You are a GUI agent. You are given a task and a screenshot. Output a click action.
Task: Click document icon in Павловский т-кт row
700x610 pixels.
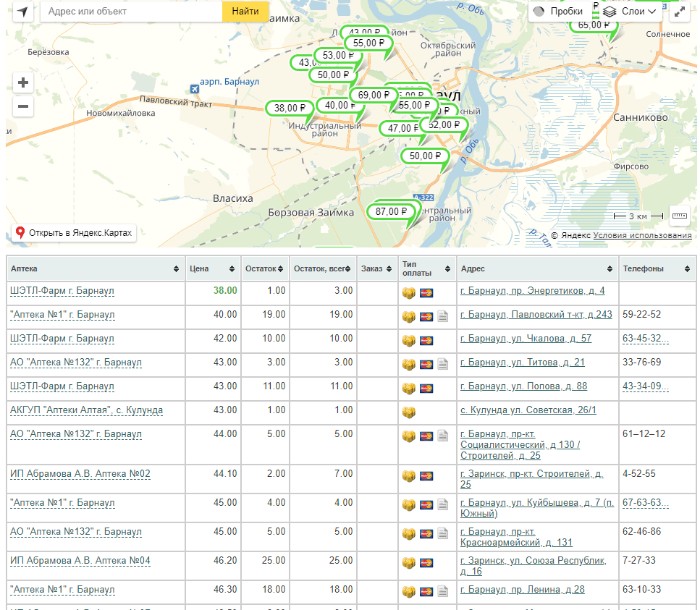tap(443, 317)
